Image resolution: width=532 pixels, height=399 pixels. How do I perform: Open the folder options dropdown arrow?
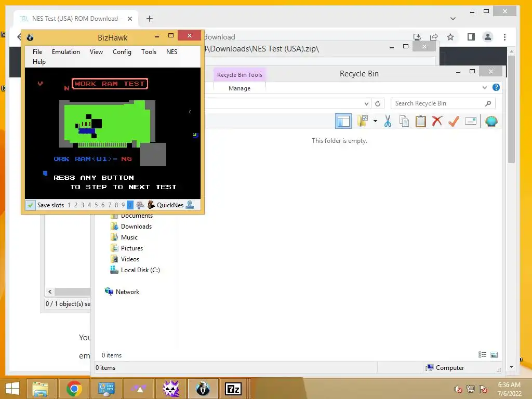(x=375, y=121)
